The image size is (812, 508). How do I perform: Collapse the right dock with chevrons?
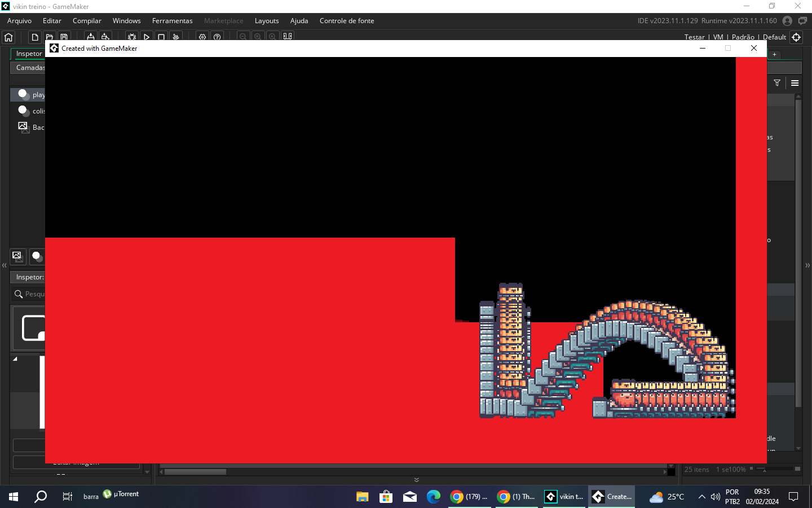(x=807, y=265)
